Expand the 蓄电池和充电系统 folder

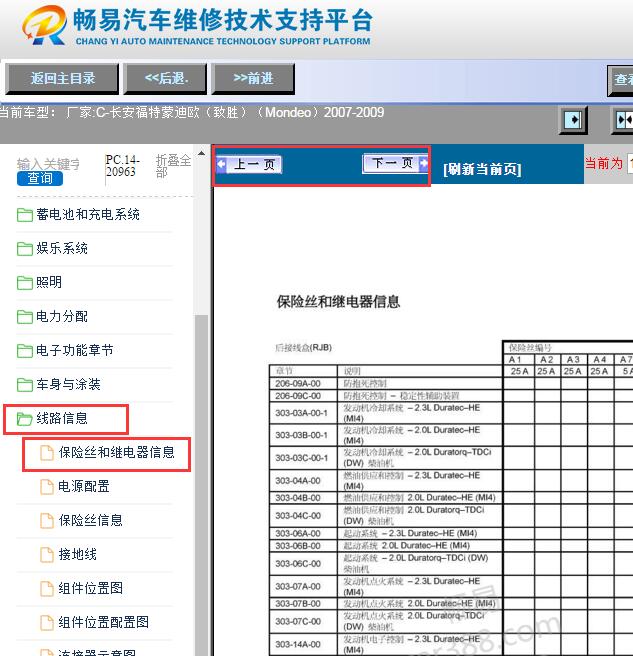click(x=88, y=215)
